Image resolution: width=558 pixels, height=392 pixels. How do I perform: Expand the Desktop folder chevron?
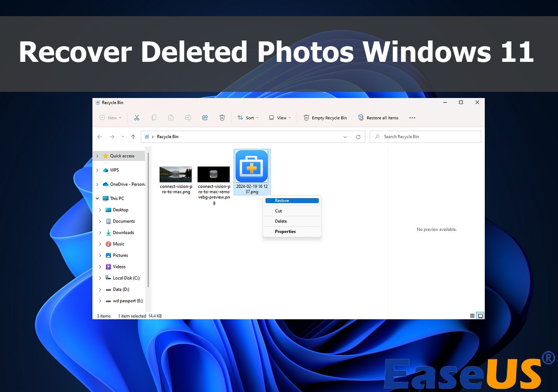click(100, 210)
